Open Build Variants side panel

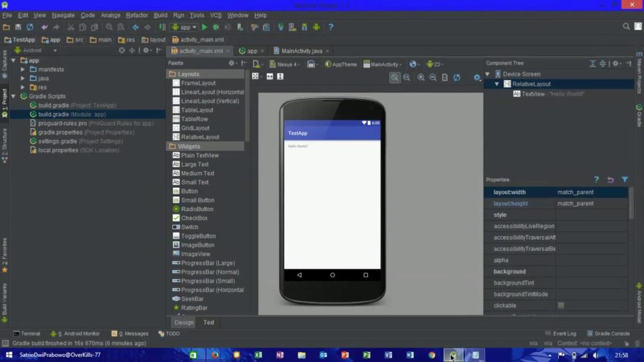click(x=4, y=303)
